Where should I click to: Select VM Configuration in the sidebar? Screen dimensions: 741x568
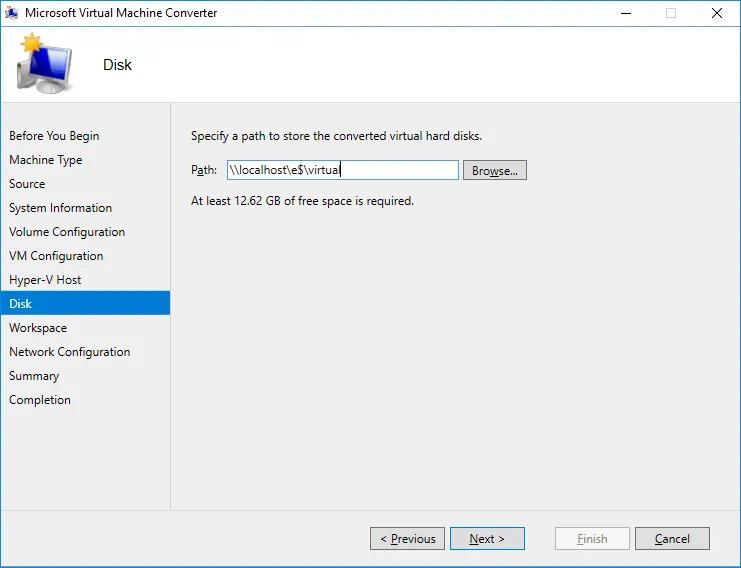point(56,256)
